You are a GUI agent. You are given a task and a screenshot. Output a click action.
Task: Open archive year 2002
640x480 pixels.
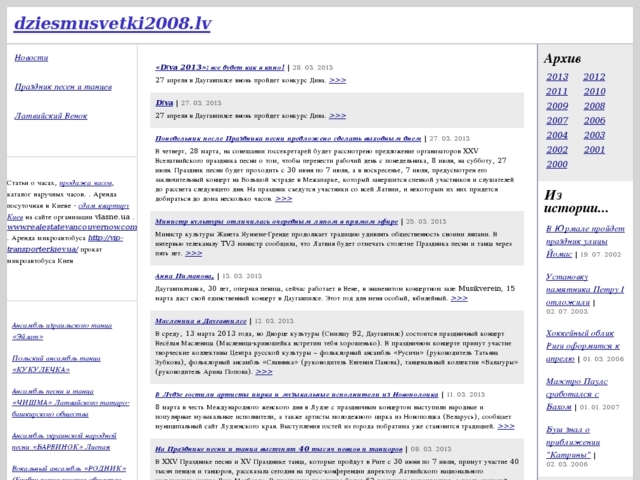pyautogui.click(x=557, y=150)
